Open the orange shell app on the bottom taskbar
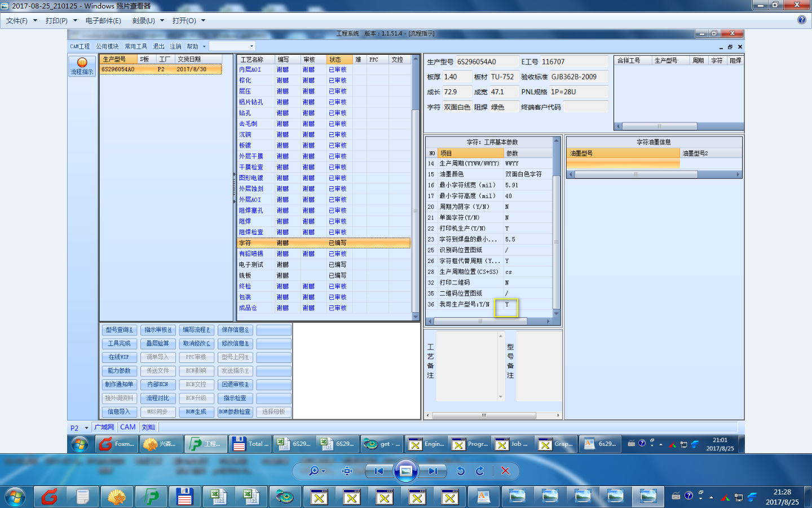 [x=117, y=497]
